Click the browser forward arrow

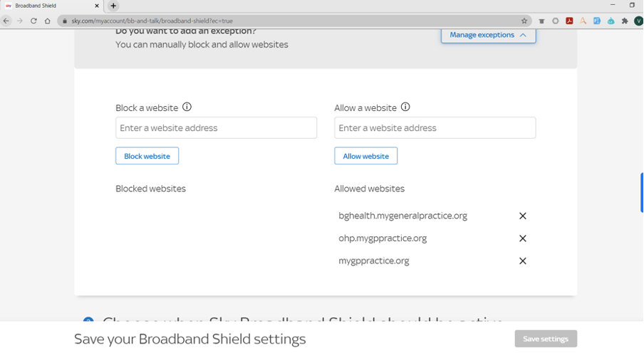20,21
